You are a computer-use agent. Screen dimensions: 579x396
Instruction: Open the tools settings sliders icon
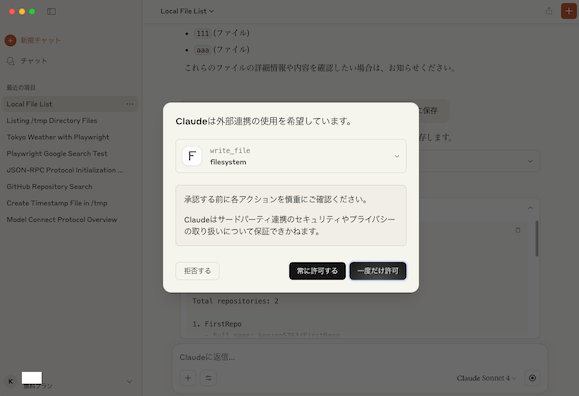[208, 378]
